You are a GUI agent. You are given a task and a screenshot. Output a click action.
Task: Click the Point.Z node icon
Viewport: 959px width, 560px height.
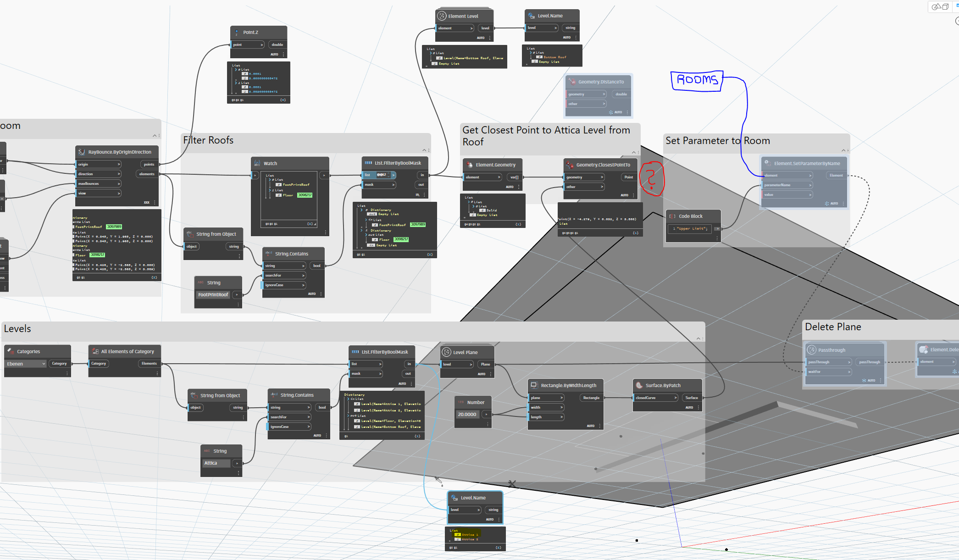pos(237,33)
